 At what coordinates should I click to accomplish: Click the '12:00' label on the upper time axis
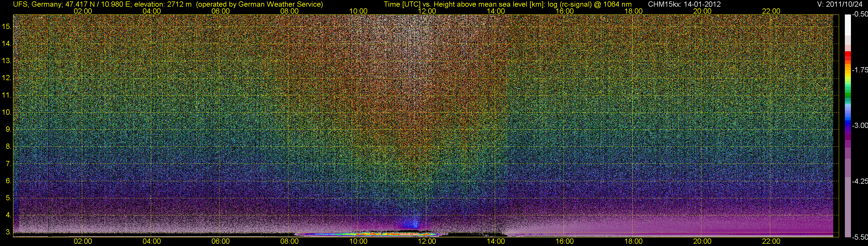(427, 11)
